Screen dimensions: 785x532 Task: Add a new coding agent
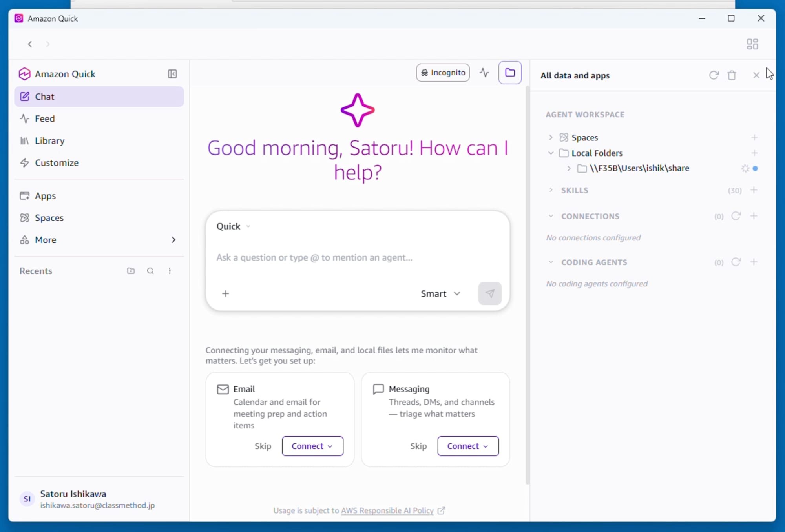coord(754,262)
